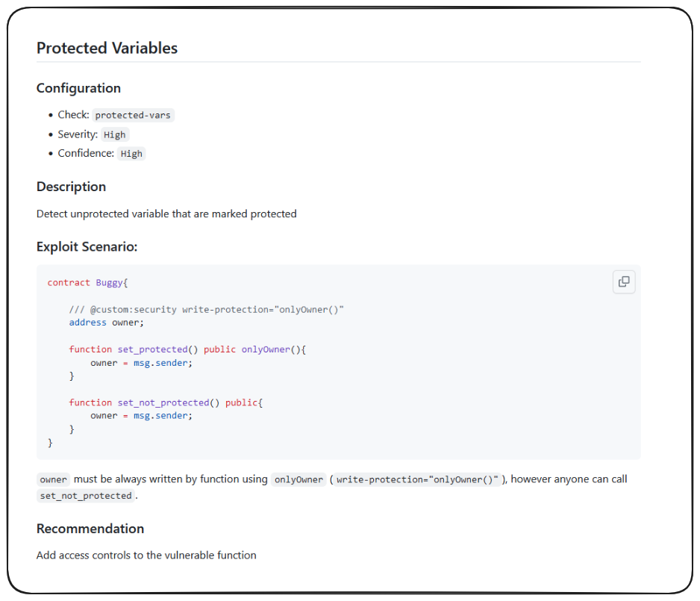700x601 pixels.
Task: Click the set_not_protected() function definition line
Action: (166, 403)
